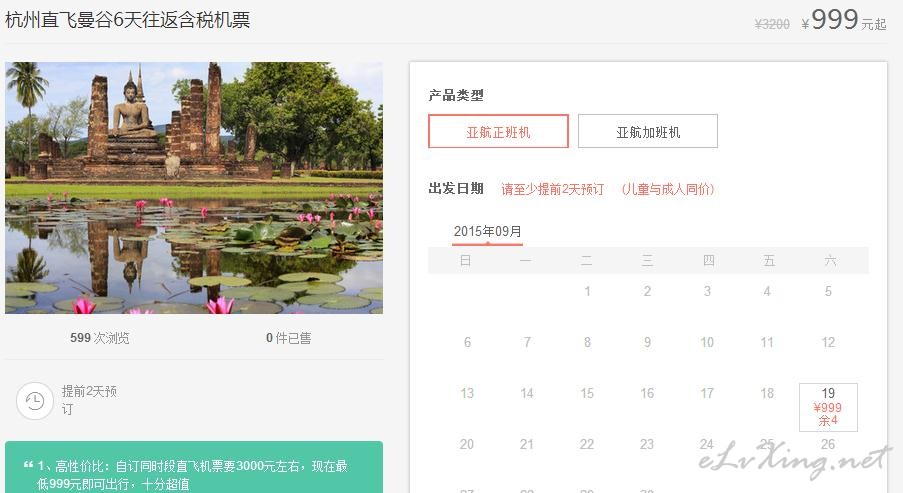Click calendar date 1
This screenshot has height=493, width=903.
[x=587, y=291]
